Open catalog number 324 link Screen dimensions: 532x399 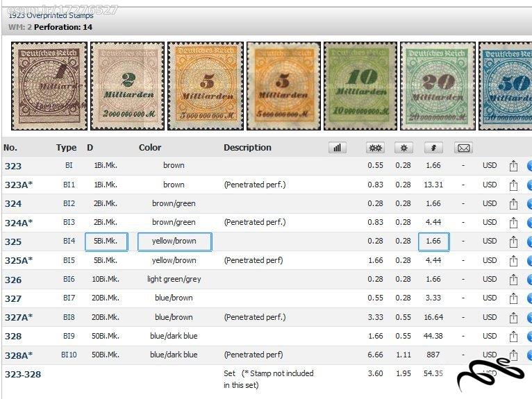click(13, 204)
